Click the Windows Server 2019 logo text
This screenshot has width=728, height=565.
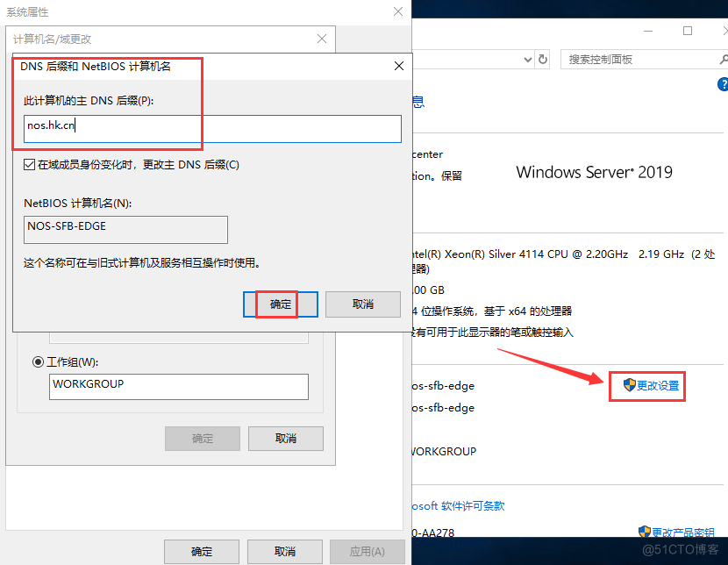(x=595, y=172)
